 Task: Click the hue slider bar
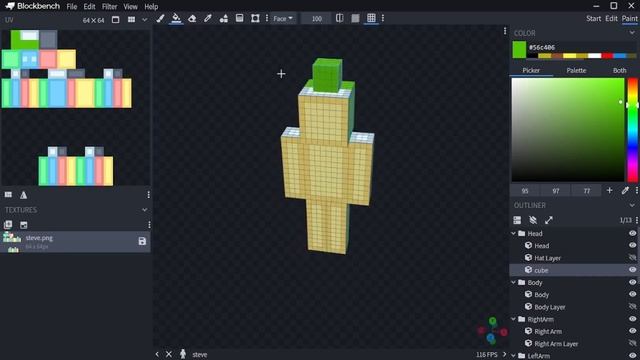(633, 130)
